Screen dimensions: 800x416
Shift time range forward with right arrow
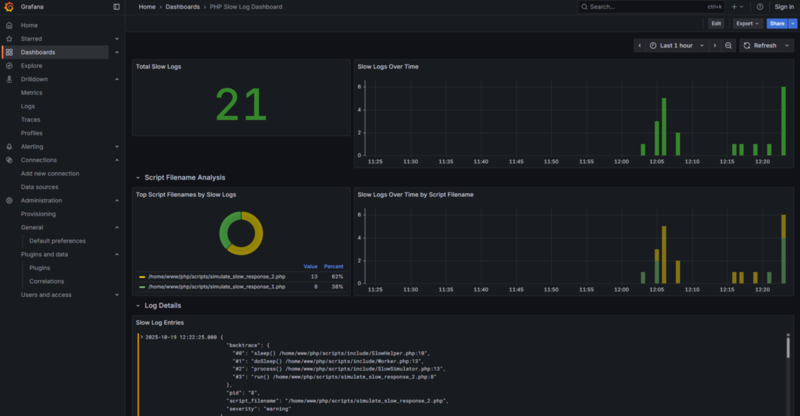[x=715, y=45]
